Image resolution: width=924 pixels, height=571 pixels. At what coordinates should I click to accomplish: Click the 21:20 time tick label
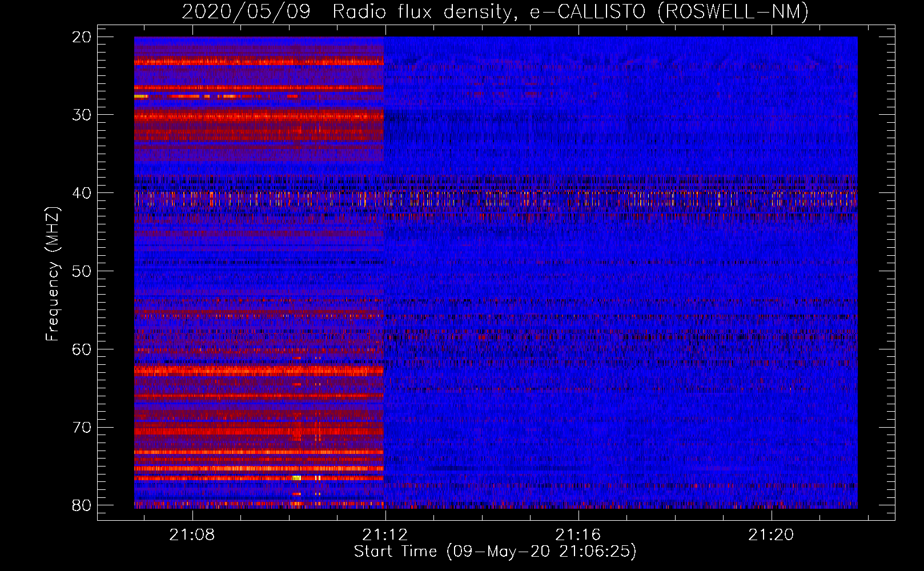tap(772, 534)
